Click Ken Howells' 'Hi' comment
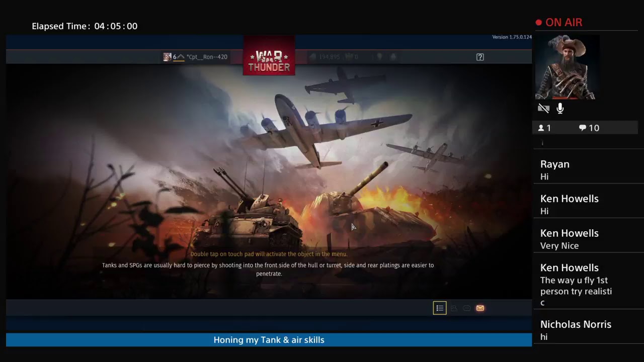Image resolution: width=644 pixels, height=362 pixels. pos(544,211)
